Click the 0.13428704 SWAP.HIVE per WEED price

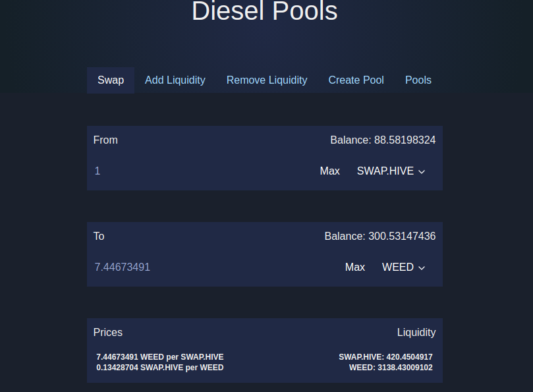tap(159, 368)
